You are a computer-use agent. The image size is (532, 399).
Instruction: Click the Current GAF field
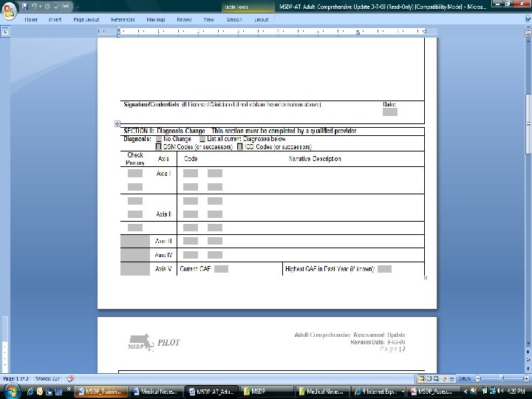point(221,269)
